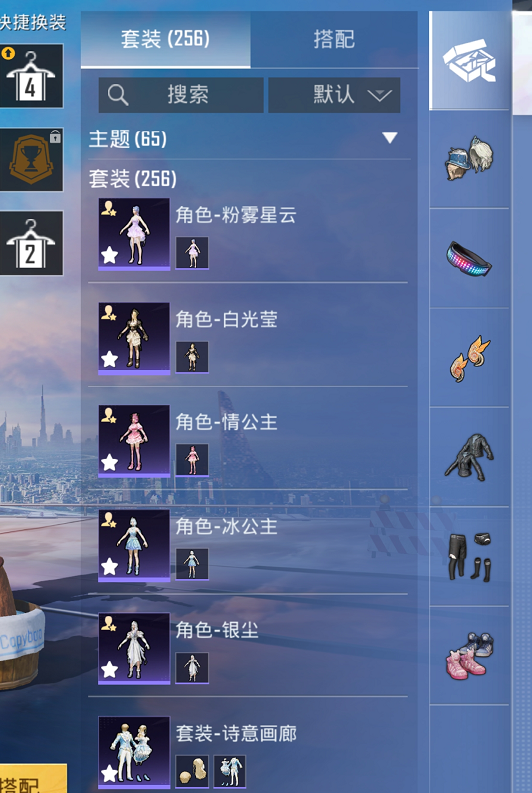Select the 角色-情公主 outfit thumbnail
This screenshot has height=793, width=532.
[134, 442]
